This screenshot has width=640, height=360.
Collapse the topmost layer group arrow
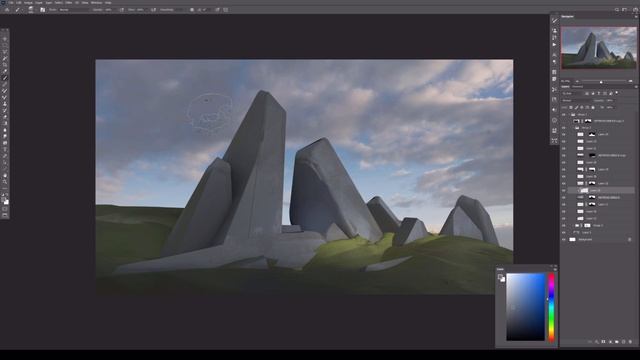click(569, 115)
